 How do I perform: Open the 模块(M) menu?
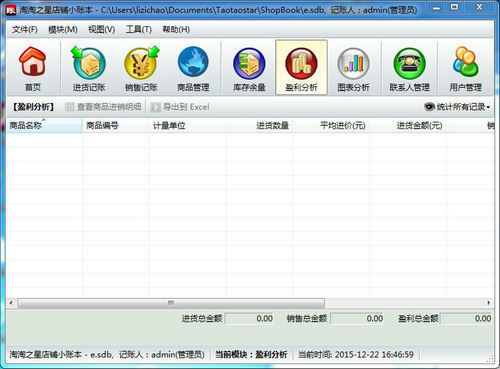pyautogui.click(x=63, y=30)
